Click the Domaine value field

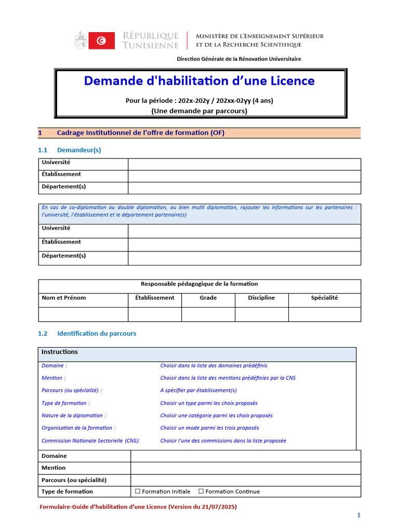[246, 456]
